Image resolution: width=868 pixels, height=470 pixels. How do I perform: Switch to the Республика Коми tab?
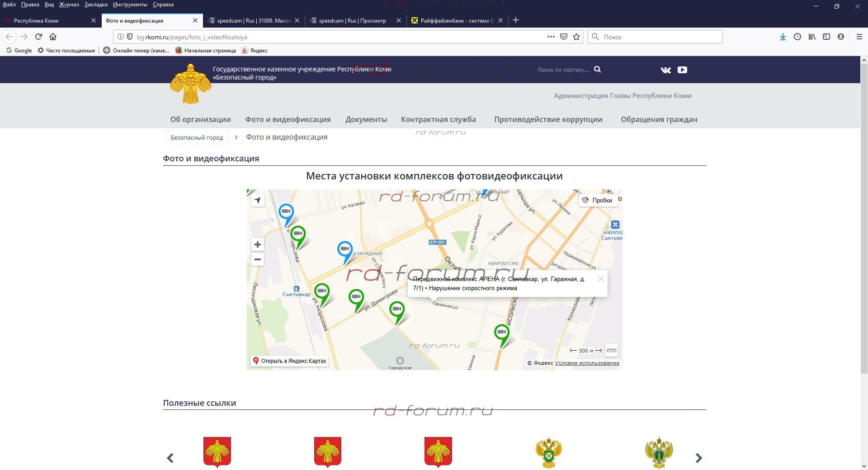[36, 20]
